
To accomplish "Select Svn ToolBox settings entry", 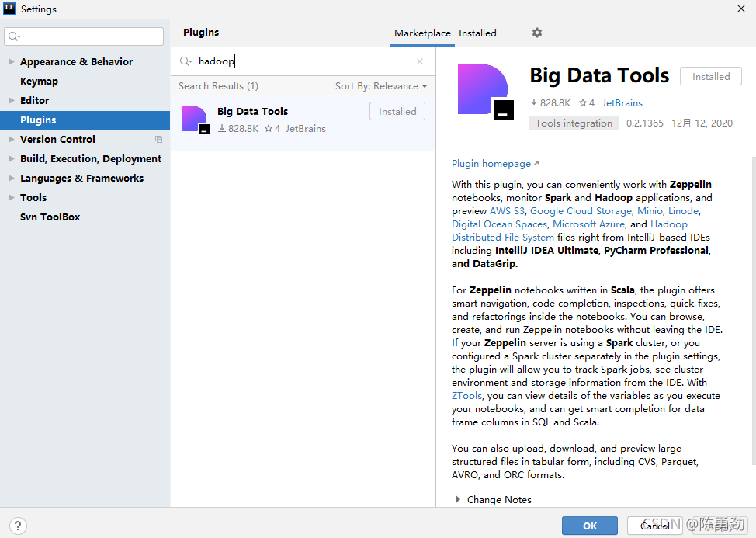I will (x=50, y=217).
